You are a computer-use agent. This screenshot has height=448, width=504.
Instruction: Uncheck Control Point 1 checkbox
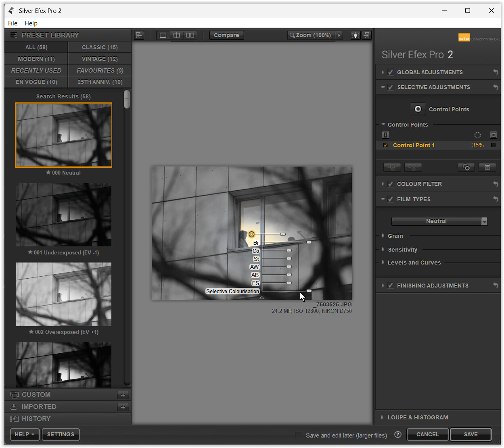[385, 145]
